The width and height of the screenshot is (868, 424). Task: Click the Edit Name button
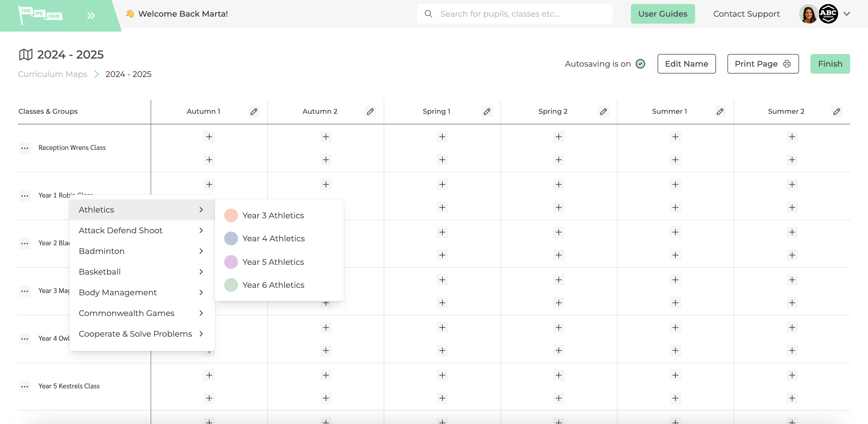pos(687,64)
